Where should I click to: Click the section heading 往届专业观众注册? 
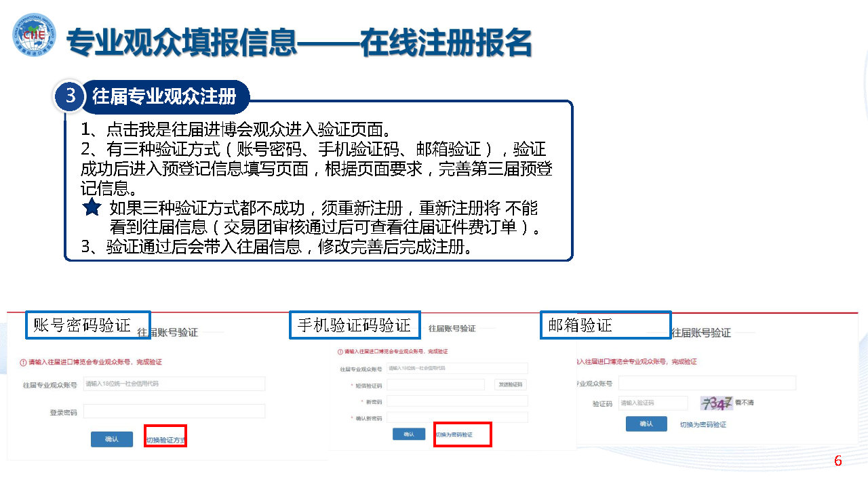(164, 97)
